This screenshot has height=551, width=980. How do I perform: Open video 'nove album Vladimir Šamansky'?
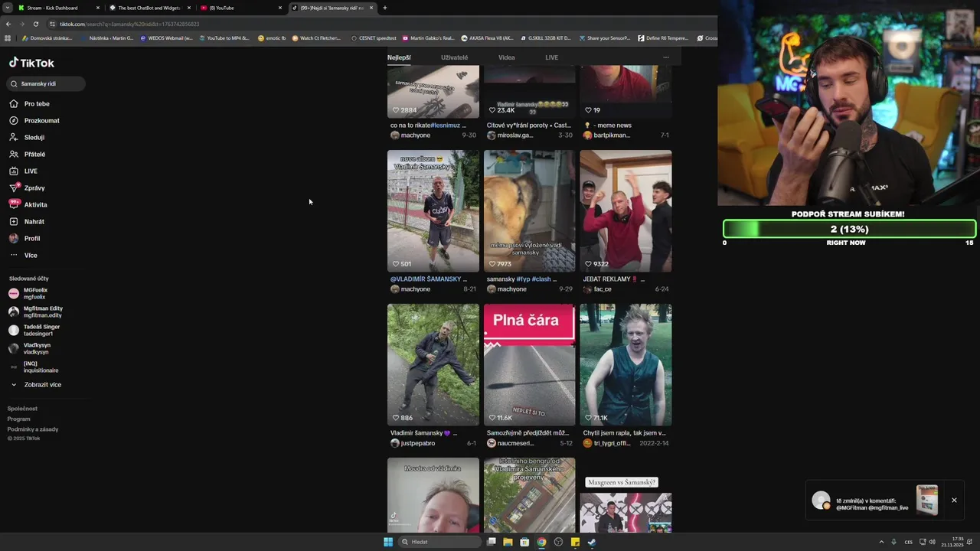433,211
